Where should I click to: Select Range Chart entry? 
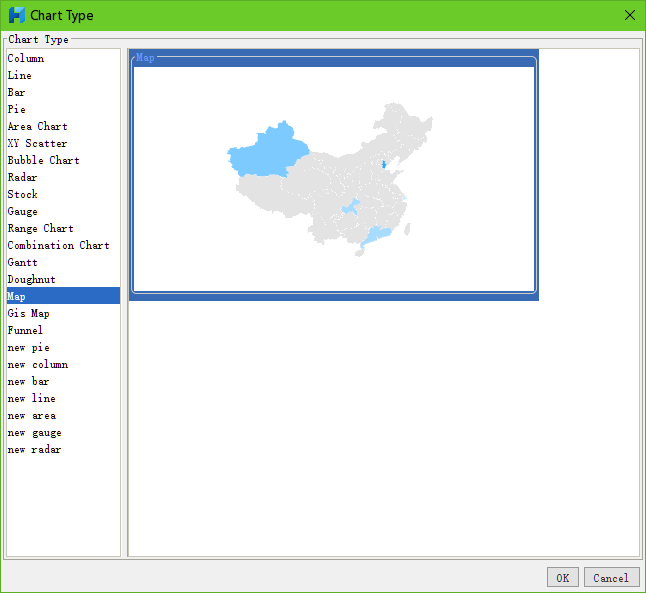(63, 228)
